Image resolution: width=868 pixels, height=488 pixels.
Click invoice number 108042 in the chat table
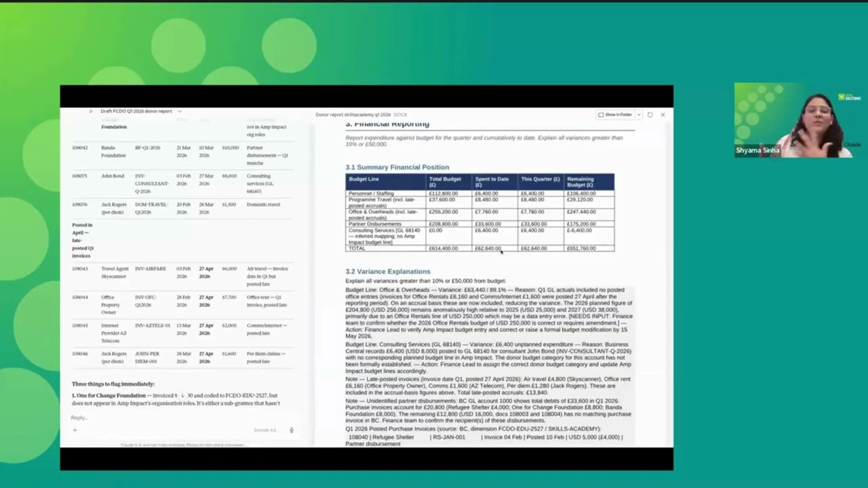[80, 148]
